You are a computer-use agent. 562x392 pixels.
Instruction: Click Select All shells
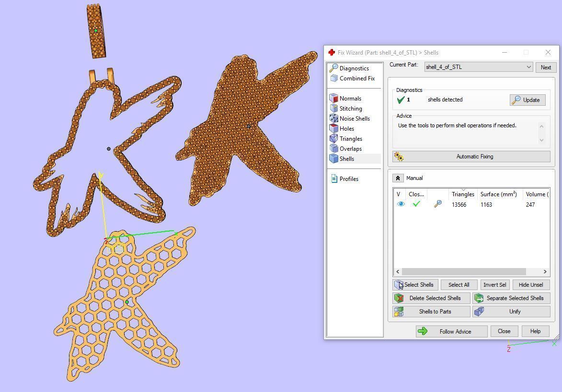pos(459,285)
